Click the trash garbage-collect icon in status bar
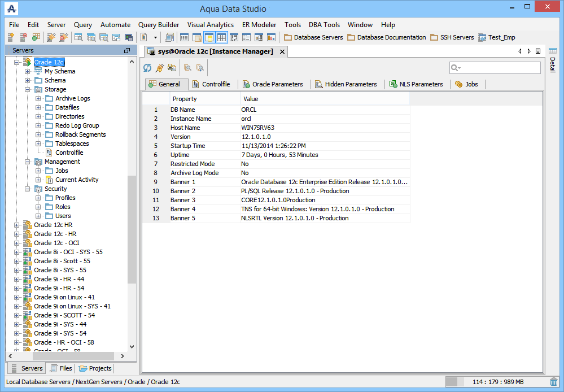 pos(554,382)
